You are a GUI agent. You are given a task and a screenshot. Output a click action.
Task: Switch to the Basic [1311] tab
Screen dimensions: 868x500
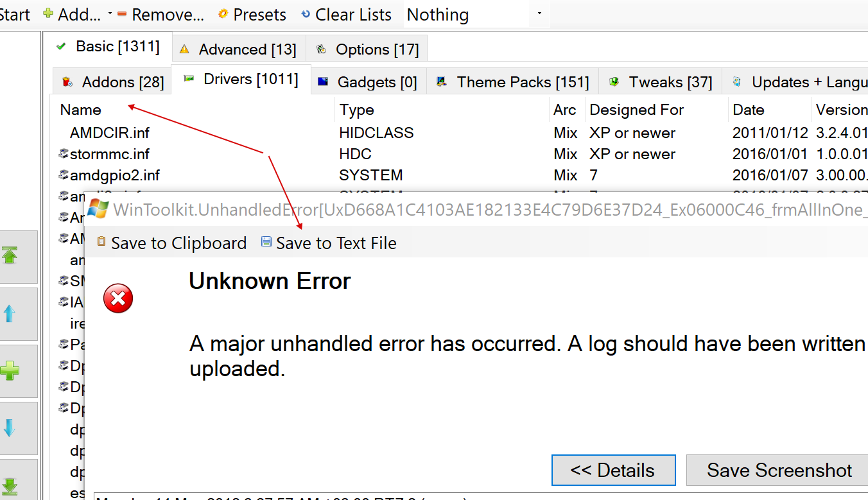108,46
